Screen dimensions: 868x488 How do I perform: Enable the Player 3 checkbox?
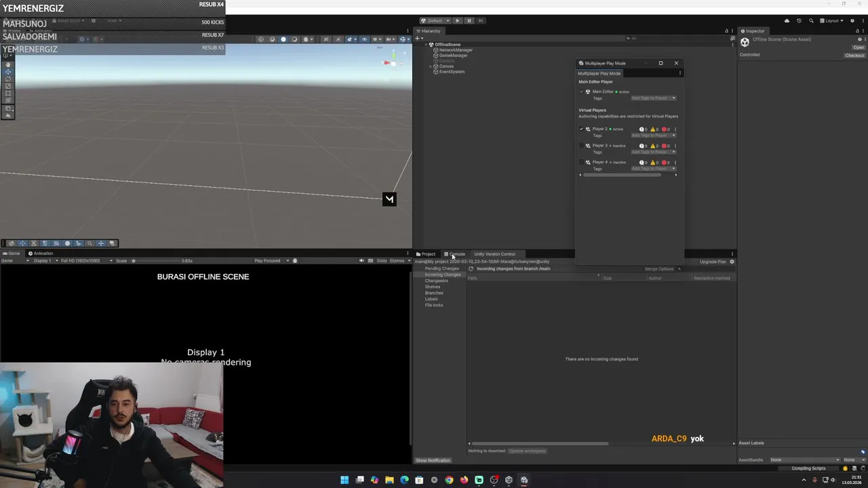(581, 146)
